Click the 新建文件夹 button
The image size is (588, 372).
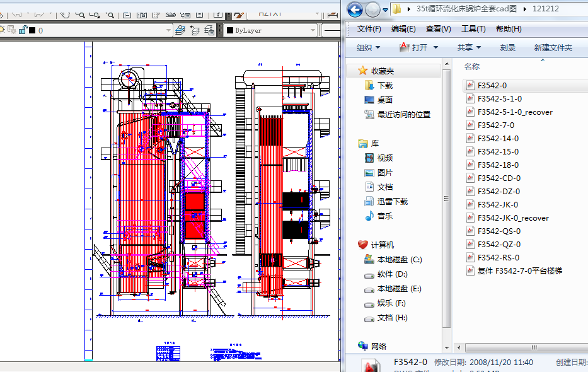(555, 47)
